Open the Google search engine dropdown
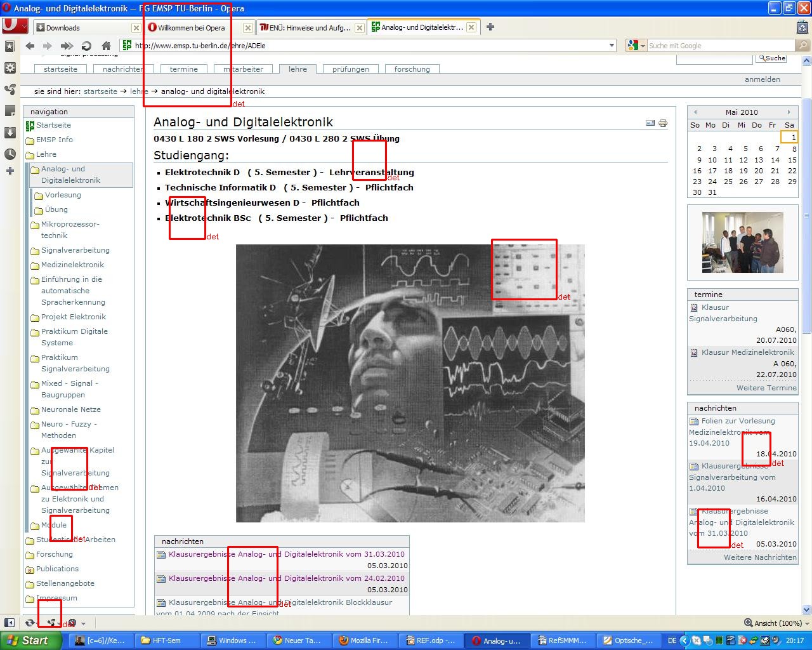The image size is (812, 650). (636, 46)
